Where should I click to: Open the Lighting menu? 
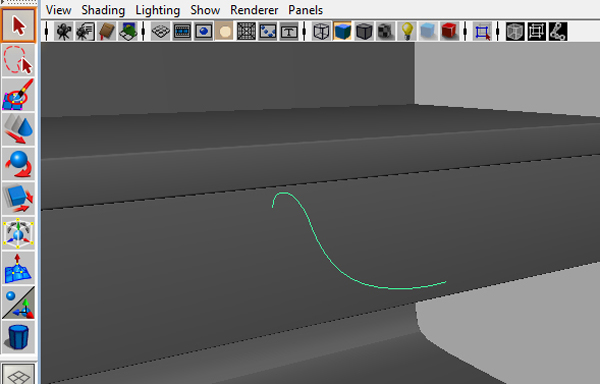158,10
